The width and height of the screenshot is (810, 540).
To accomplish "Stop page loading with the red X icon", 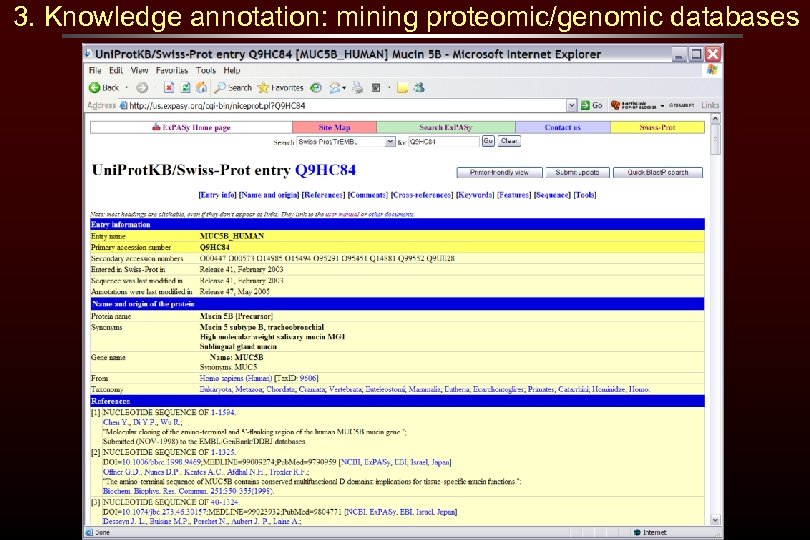I will point(169,88).
